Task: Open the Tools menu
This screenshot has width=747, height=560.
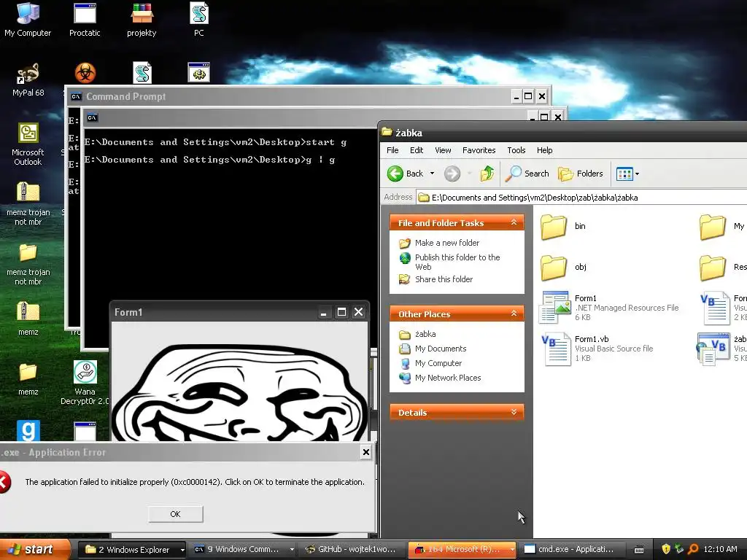Action: (x=516, y=150)
